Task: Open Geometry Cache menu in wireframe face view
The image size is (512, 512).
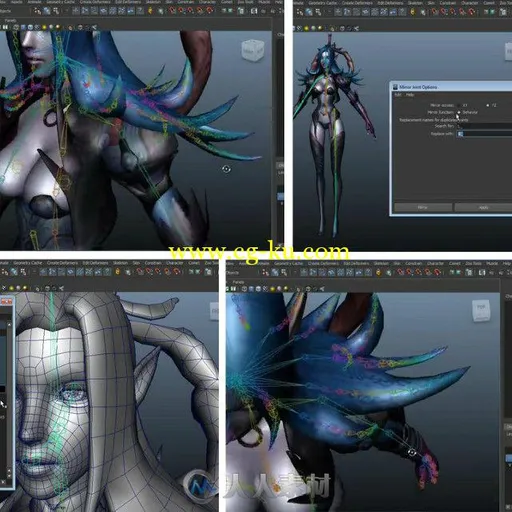Action: [x=28, y=263]
